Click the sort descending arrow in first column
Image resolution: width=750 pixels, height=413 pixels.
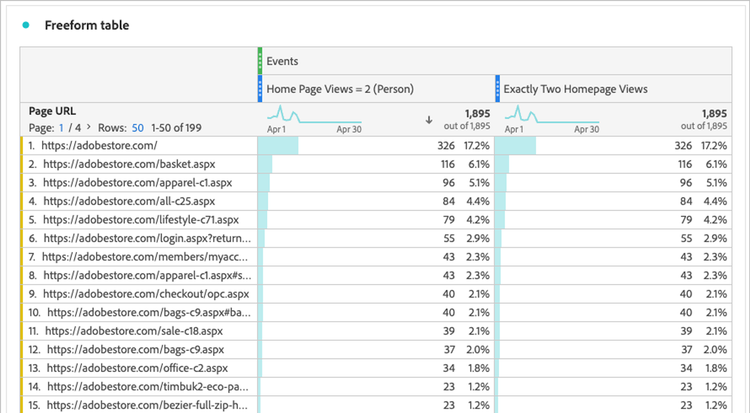(429, 120)
